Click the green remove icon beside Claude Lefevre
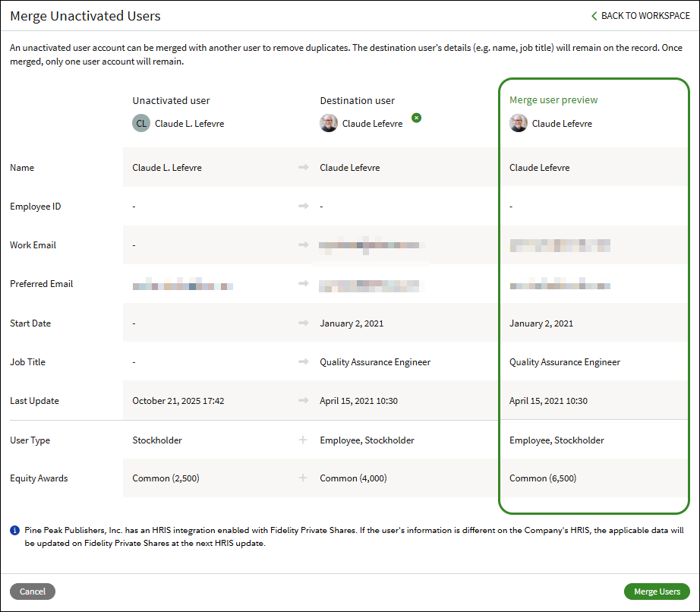This screenshot has width=700, height=612. point(416,118)
